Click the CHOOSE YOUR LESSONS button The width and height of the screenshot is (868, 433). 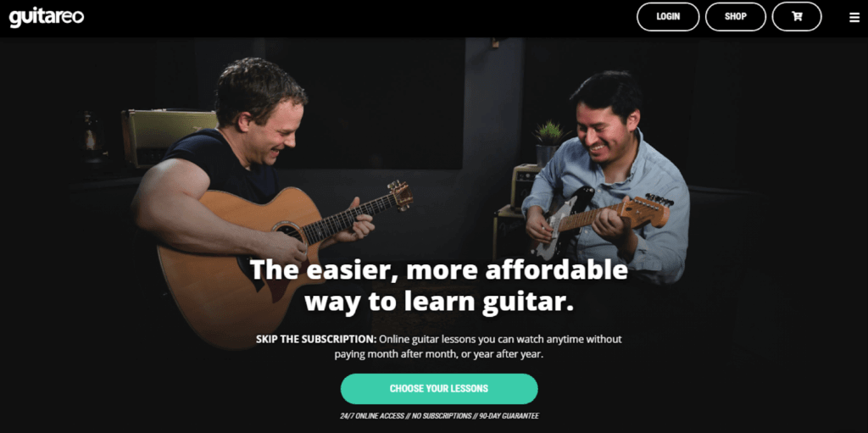tap(439, 389)
